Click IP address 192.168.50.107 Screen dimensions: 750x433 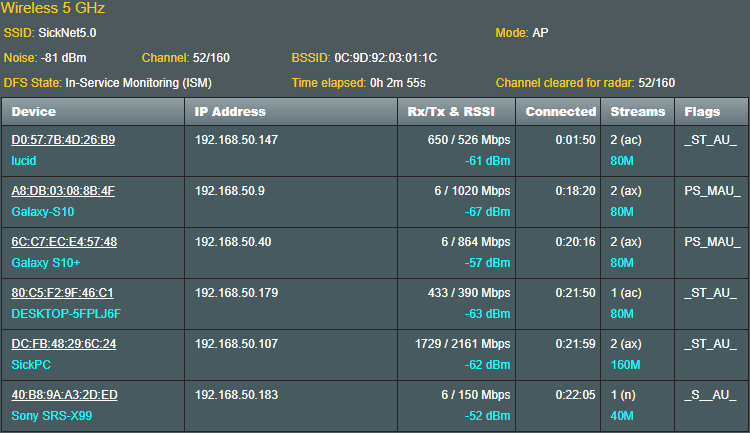[x=236, y=344]
